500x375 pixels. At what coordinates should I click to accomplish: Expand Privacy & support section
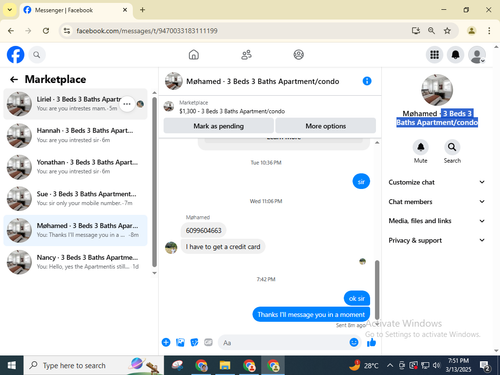pos(436,240)
